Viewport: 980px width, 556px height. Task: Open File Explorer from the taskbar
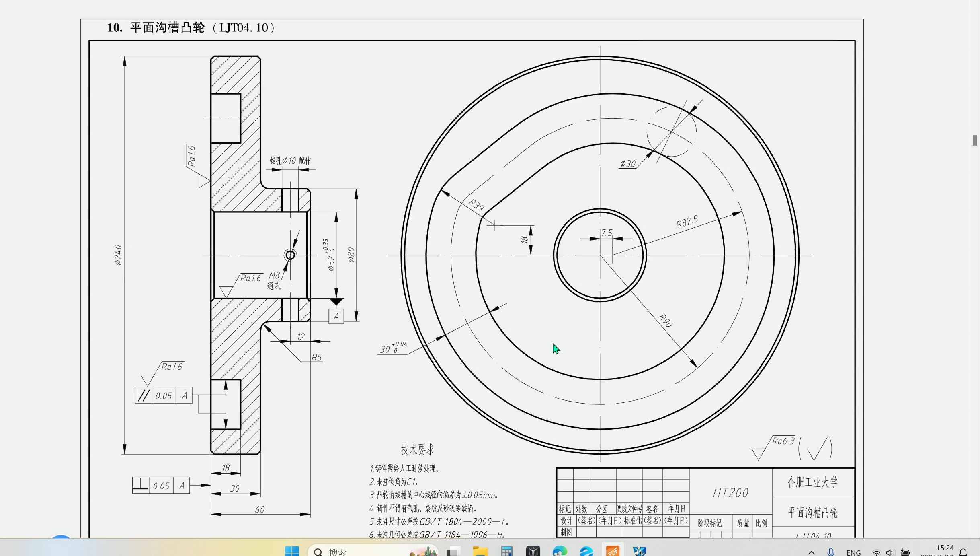480,551
